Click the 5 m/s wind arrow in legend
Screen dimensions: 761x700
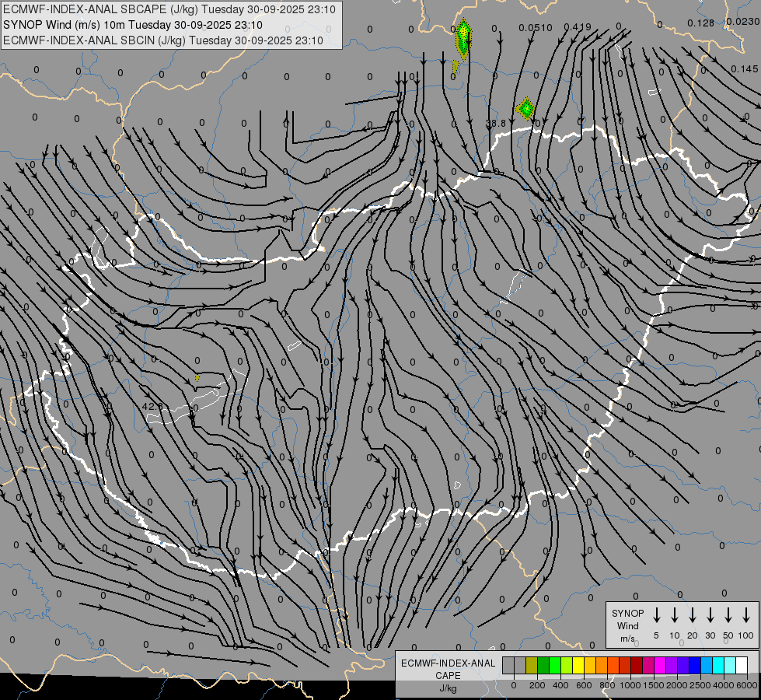(x=656, y=615)
